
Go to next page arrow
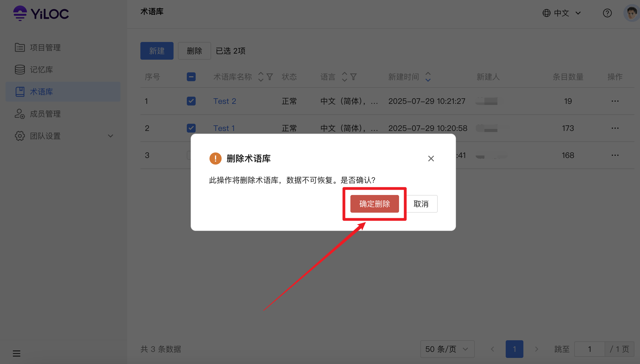(x=537, y=349)
